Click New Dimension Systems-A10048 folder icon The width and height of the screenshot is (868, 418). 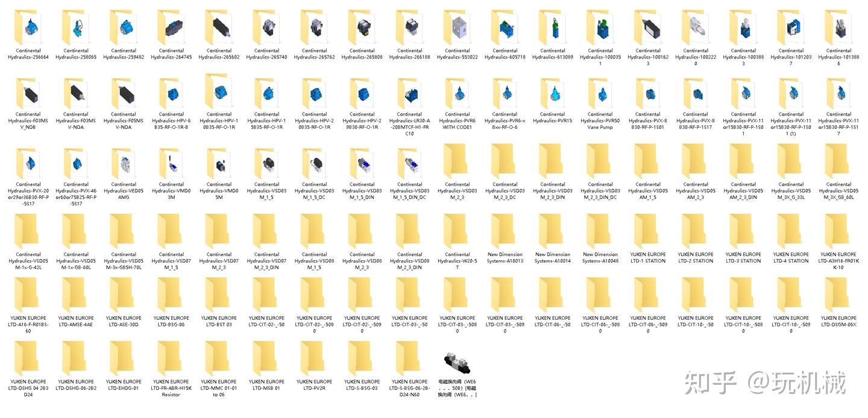pyautogui.click(x=600, y=231)
